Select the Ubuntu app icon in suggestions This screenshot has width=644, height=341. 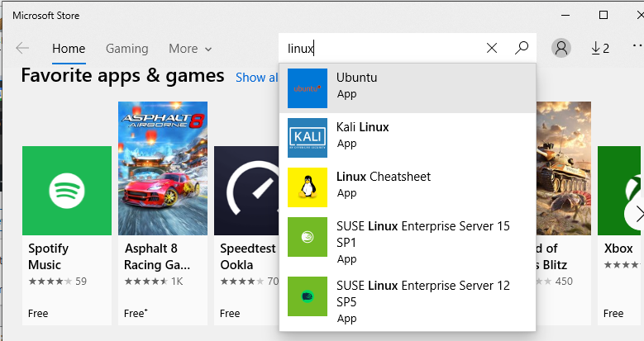point(308,88)
